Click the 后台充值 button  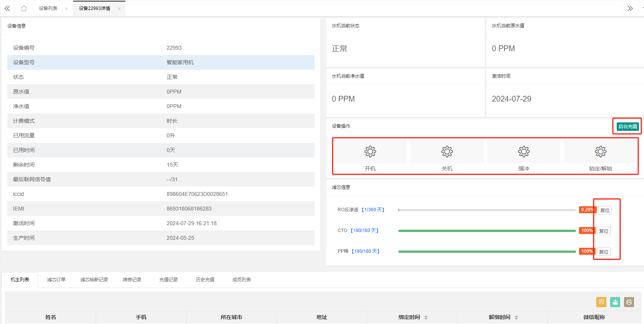627,126
